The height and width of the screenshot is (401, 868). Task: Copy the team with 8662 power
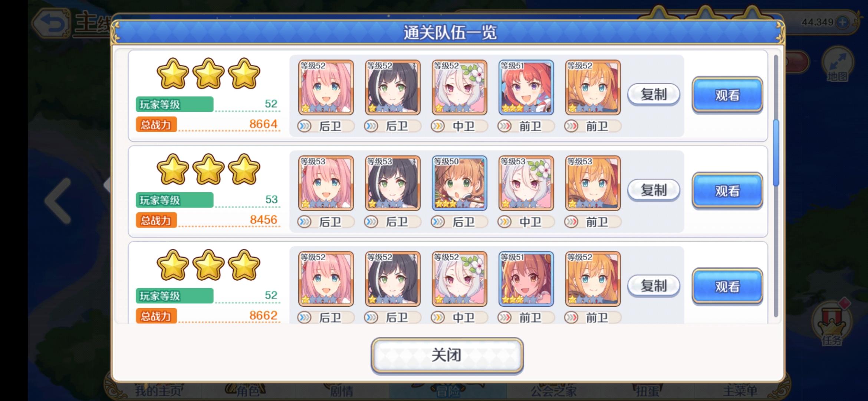click(x=654, y=286)
